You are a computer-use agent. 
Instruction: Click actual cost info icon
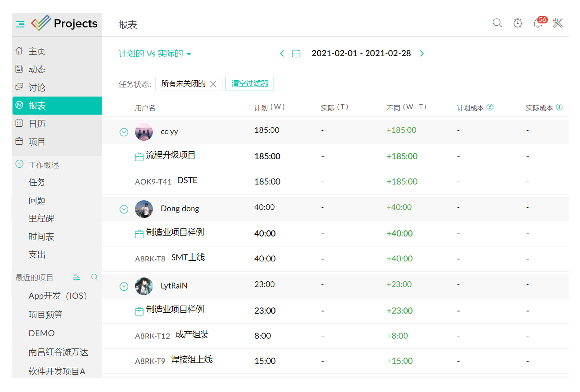559,107
